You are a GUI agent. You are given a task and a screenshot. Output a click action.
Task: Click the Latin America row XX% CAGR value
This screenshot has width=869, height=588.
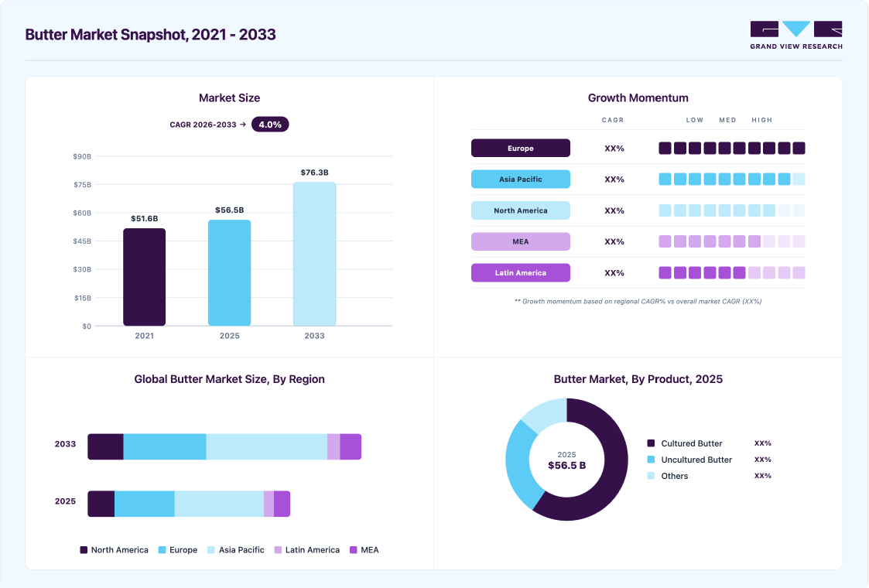click(614, 273)
